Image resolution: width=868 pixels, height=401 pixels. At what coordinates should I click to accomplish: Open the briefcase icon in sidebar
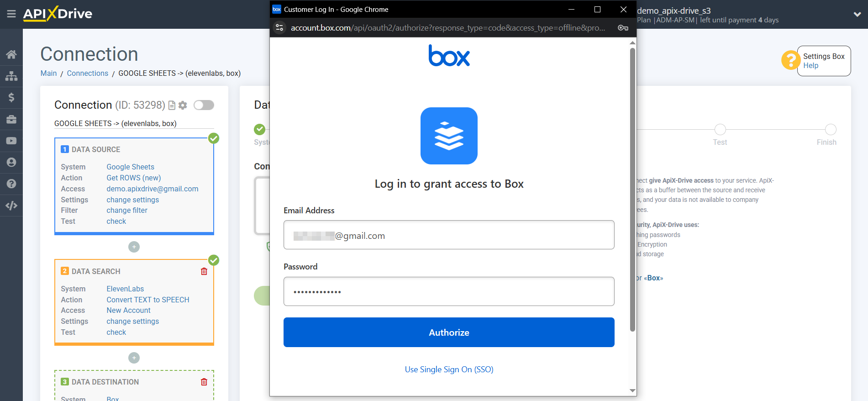(x=11, y=119)
